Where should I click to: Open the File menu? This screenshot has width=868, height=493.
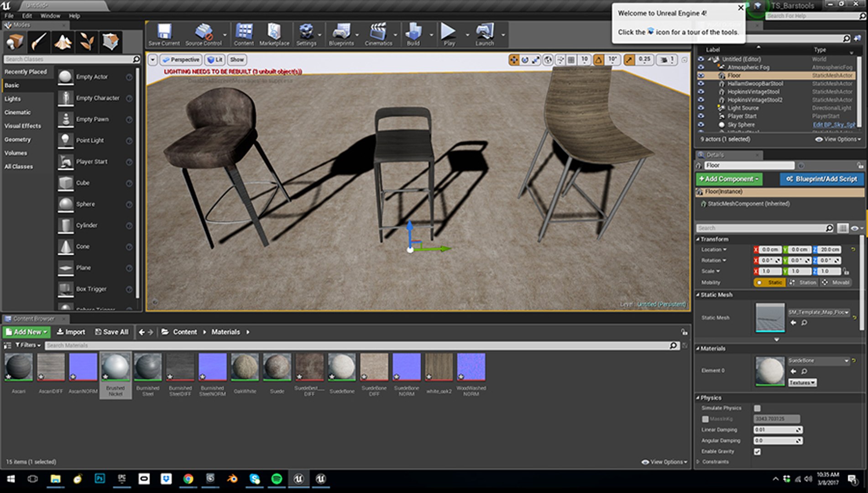pos(9,16)
